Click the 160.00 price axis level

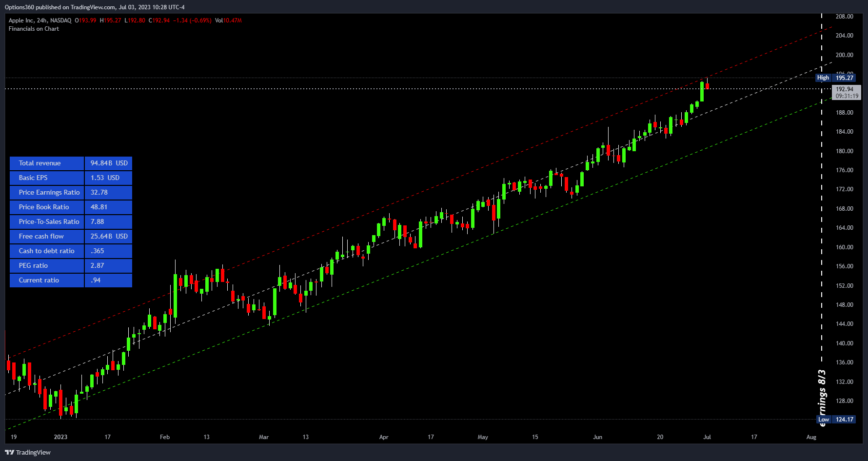click(x=844, y=247)
